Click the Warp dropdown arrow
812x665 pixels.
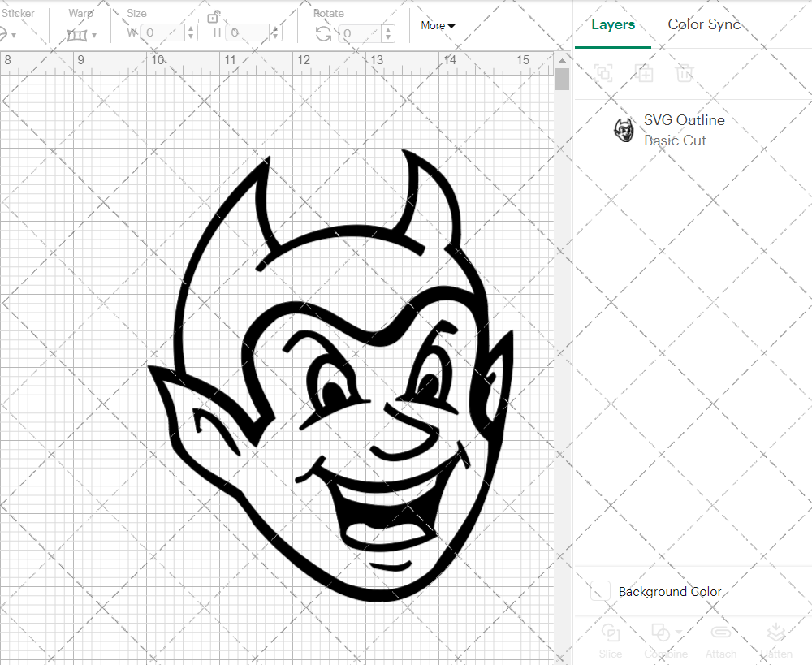[x=95, y=34]
